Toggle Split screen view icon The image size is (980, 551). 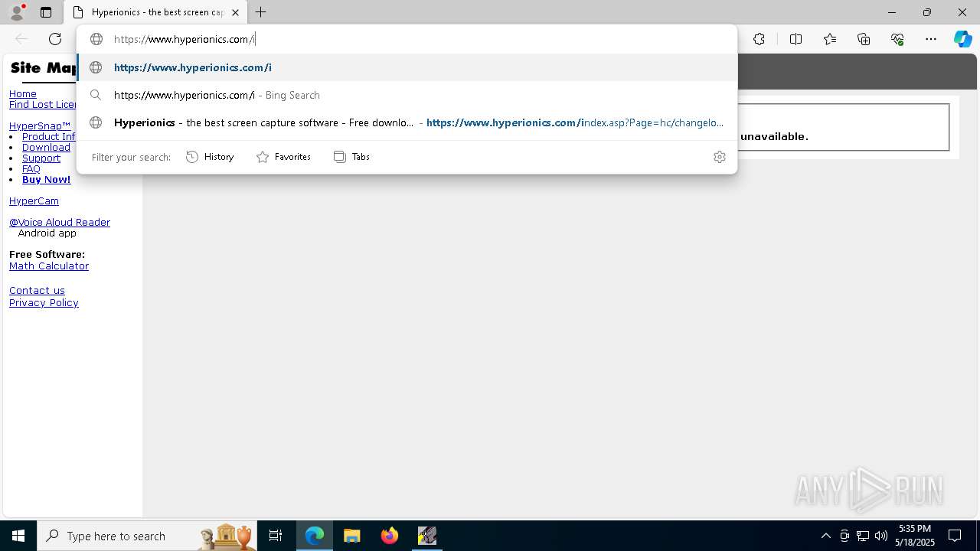(x=795, y=39)
